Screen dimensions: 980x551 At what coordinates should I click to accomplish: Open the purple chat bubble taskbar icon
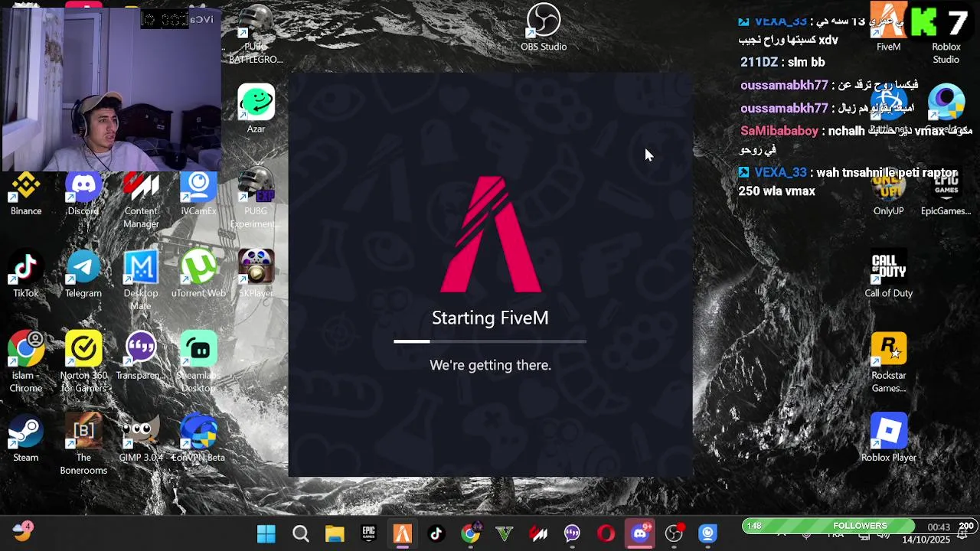(x=572, y=533)
